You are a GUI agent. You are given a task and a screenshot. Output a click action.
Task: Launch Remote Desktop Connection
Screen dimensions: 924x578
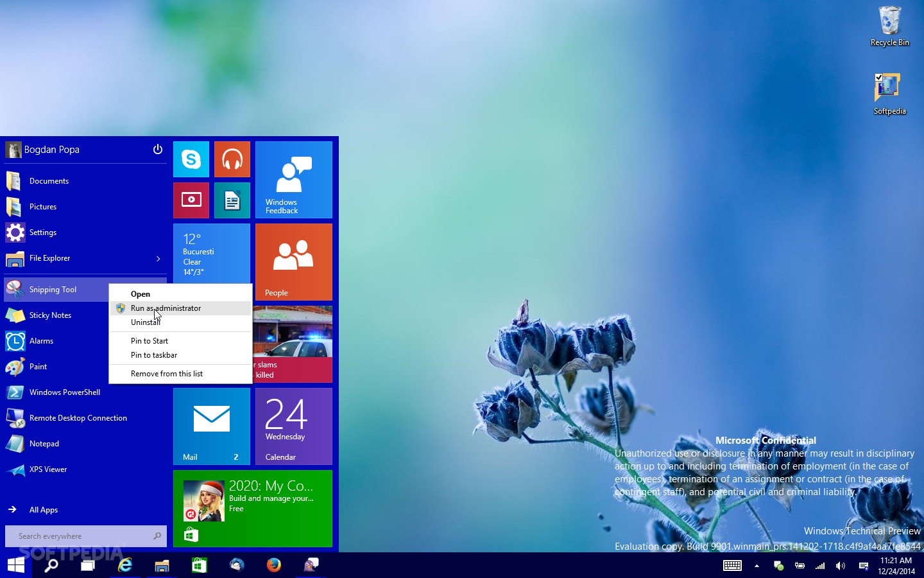[85, 418]
